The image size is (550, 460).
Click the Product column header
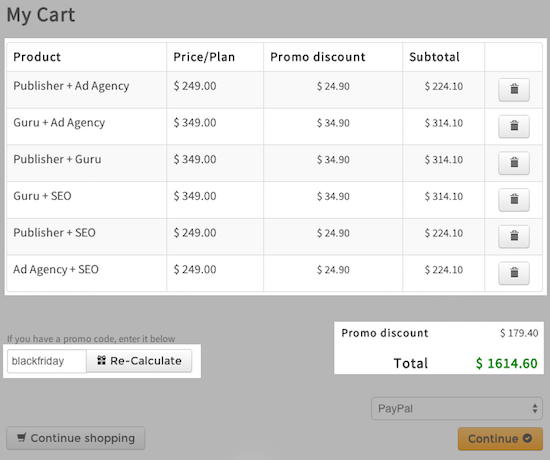click(37, 57)
